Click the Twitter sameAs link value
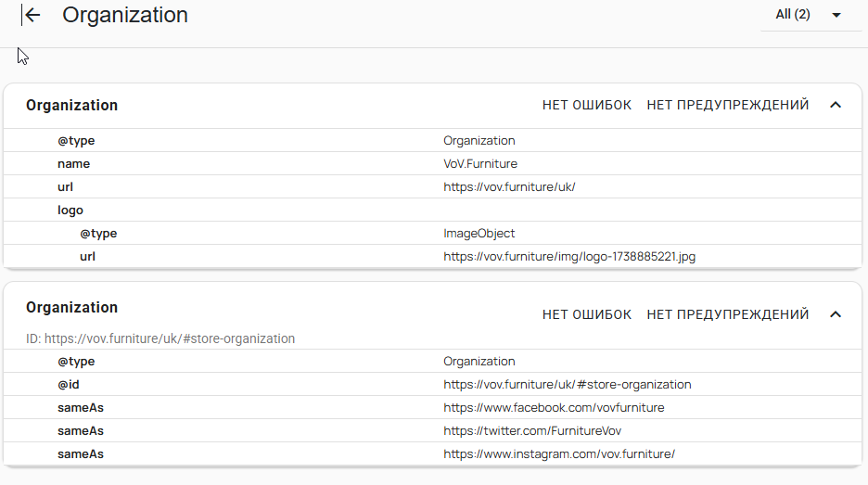The image size is (868, 485). coord(532,431)
